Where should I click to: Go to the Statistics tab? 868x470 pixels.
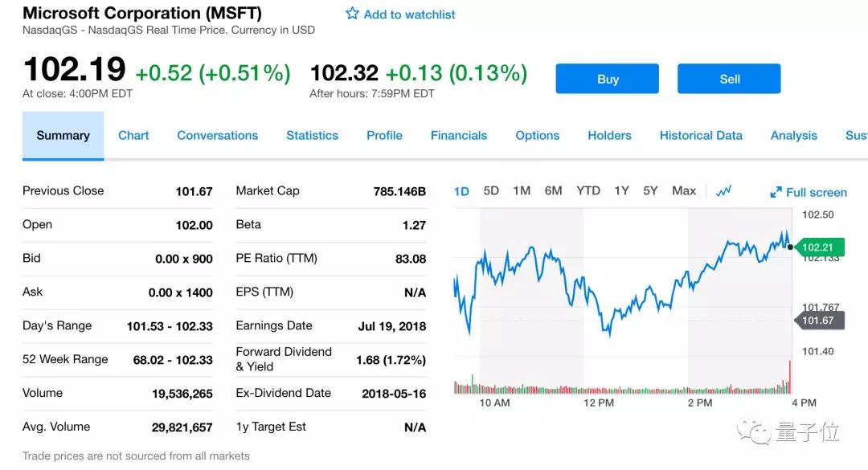click(312, 135)
